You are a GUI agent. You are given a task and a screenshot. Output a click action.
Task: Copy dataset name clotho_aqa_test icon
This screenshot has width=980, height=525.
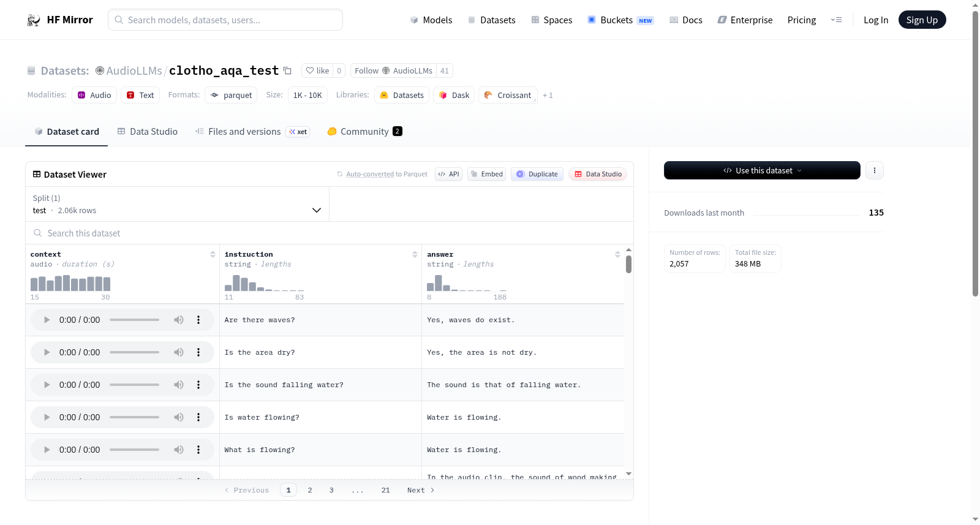click(287, 70)
